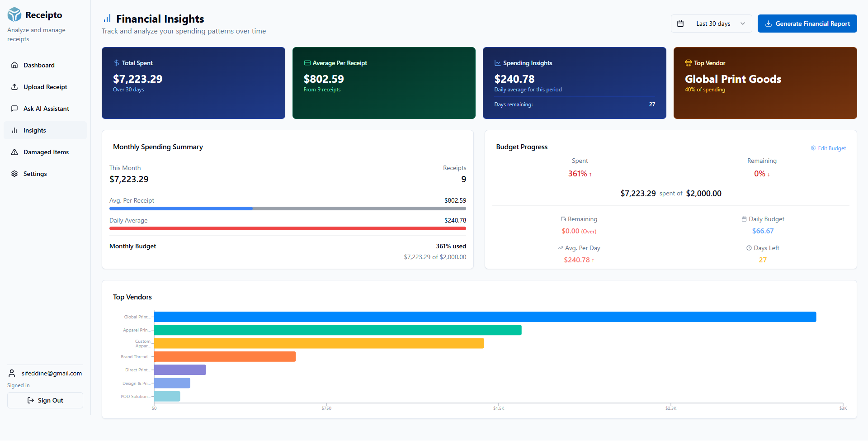
Task: Click the Damaged Items warning triangle icon
Action: pyautogui.click(x=14, y=152)
